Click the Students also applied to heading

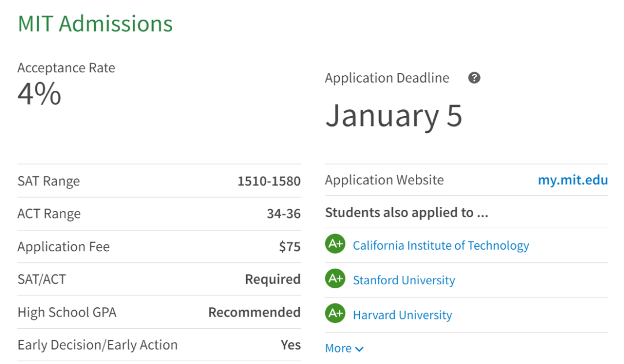407,212
